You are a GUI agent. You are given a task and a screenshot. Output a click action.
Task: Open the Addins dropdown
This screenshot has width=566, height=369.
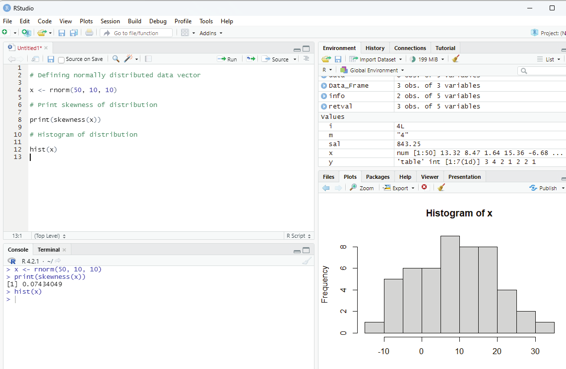[211, 33]
